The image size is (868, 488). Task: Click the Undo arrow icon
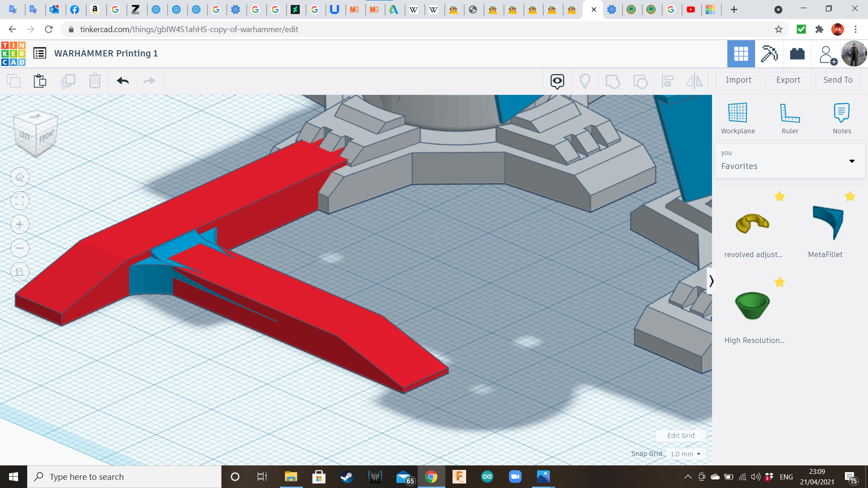coord(123,81)
